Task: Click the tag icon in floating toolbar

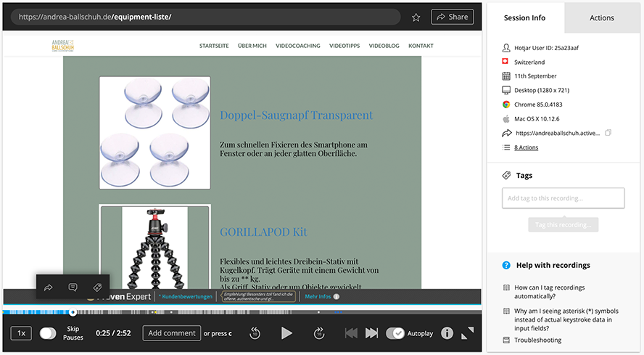Action: pyautogui.click(x=97, y=287)
